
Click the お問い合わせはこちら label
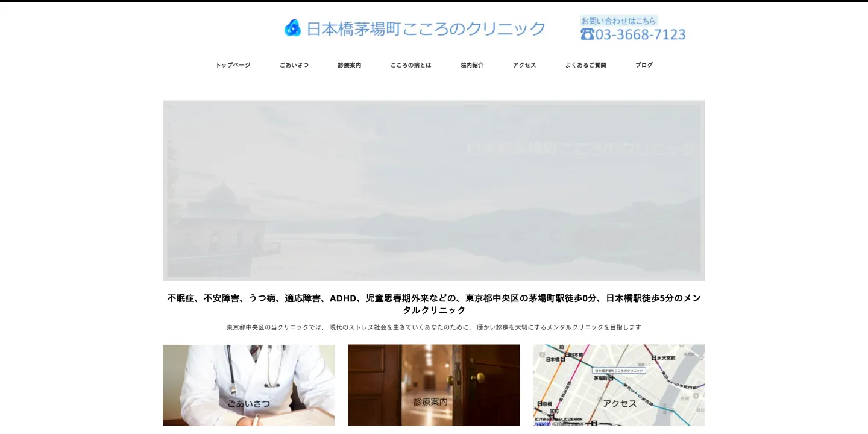click(618, 20)
